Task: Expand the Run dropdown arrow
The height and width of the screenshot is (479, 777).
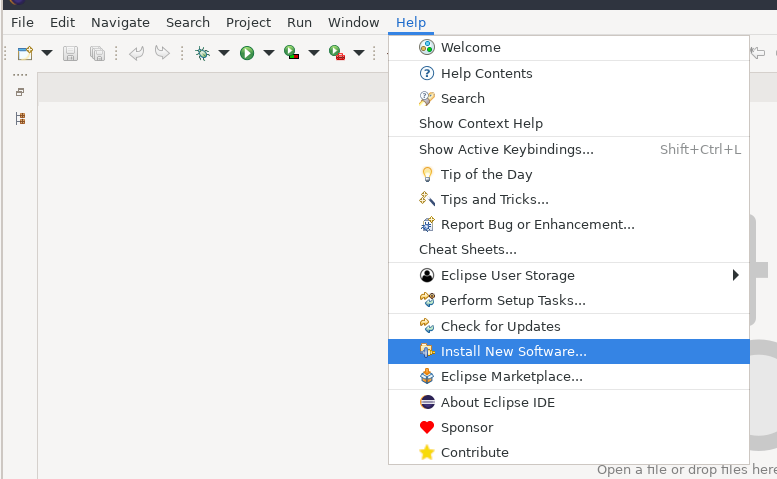Action: [x=269, y=53]
